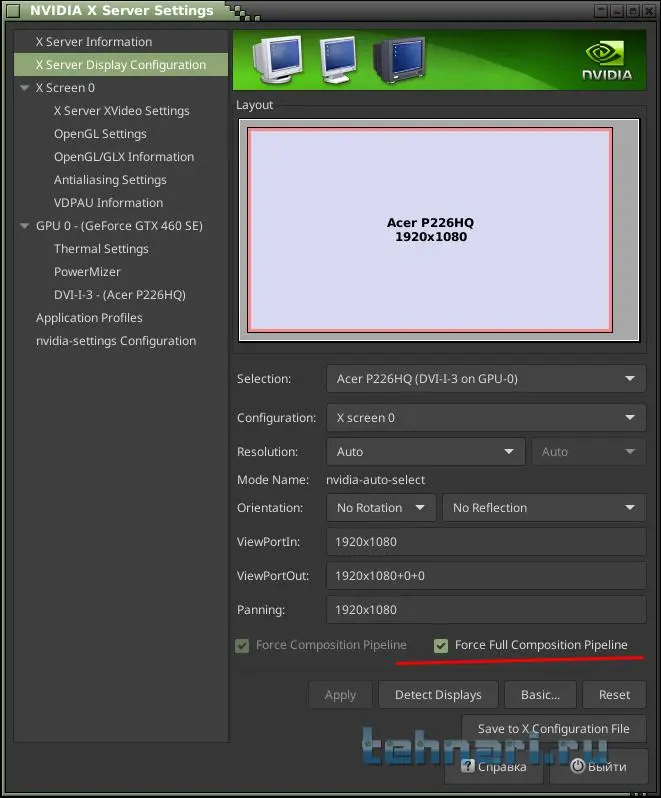The image size is (661, 798).
Task: Click the NVIDIA logo in banner
Action: pos(607,61)
